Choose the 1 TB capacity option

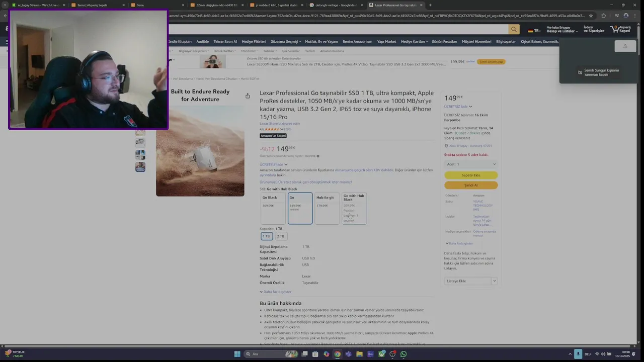(x=266, y=236)
